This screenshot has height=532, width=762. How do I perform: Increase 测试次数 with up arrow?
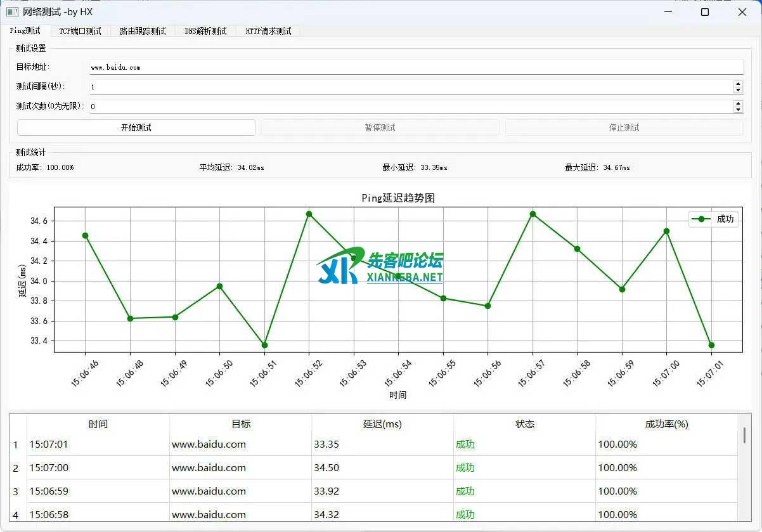pyautogui.click(x=738, y=103)
